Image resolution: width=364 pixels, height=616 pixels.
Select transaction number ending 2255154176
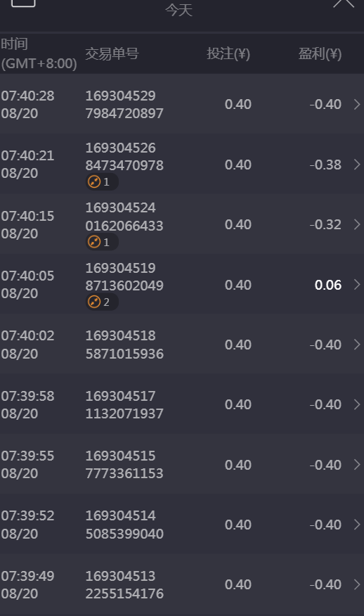[124, 584]
